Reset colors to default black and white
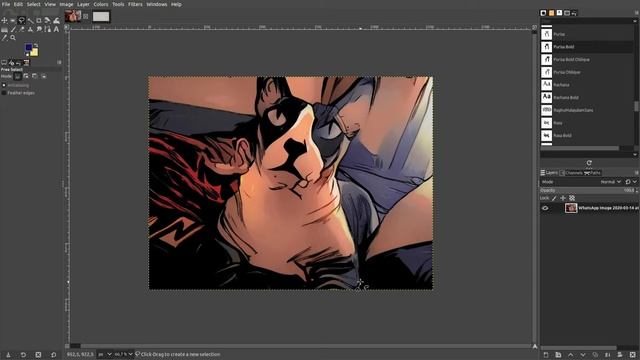The image size is (640, 360). click(27, 55)
